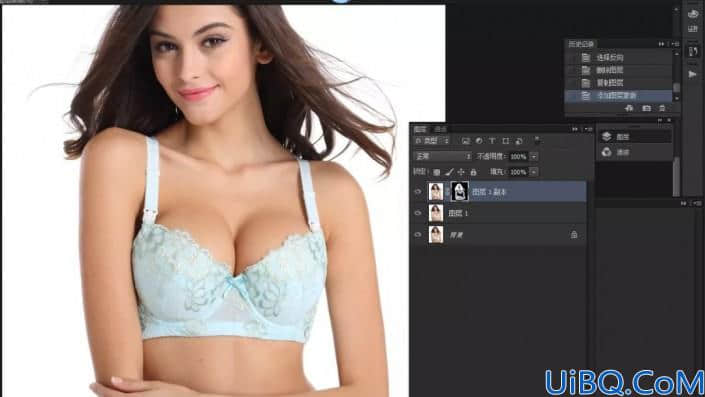Select the lock position move icon
The height and width of the screenshot is (397, 705).
(x=461, y=172)
